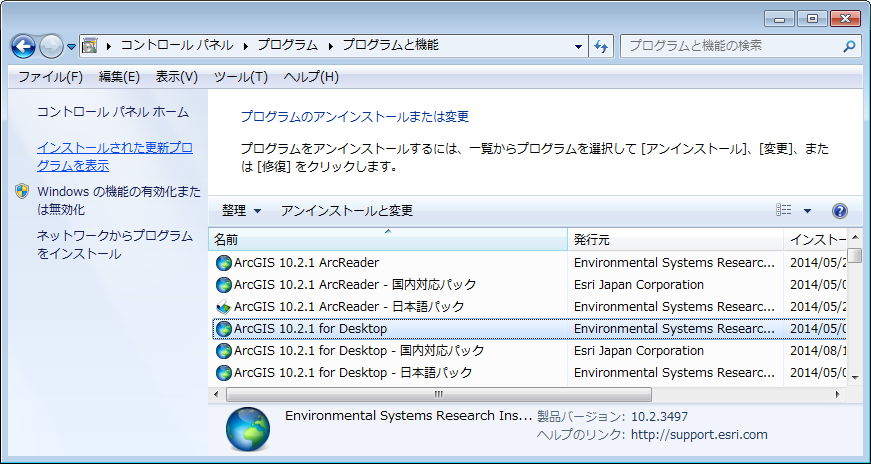
Task: Open recent pages dropdown beside navigation arrows
Action: 71,47
